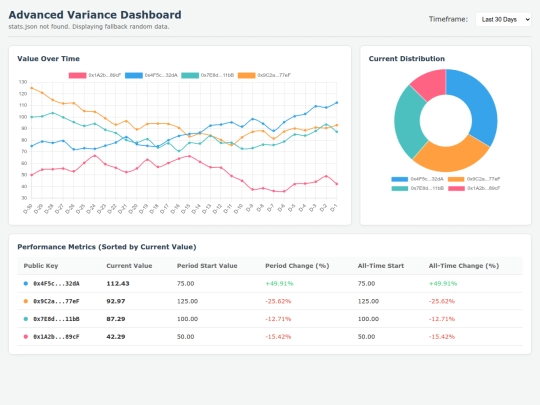Toggle 0x1A2b...89cF series in line chart legend
This screenshot has width=540, height=405.
(x=95, y=75)
